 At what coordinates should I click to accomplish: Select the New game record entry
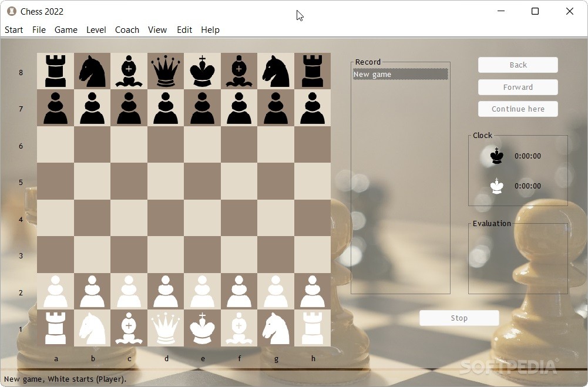pos(400,74)
